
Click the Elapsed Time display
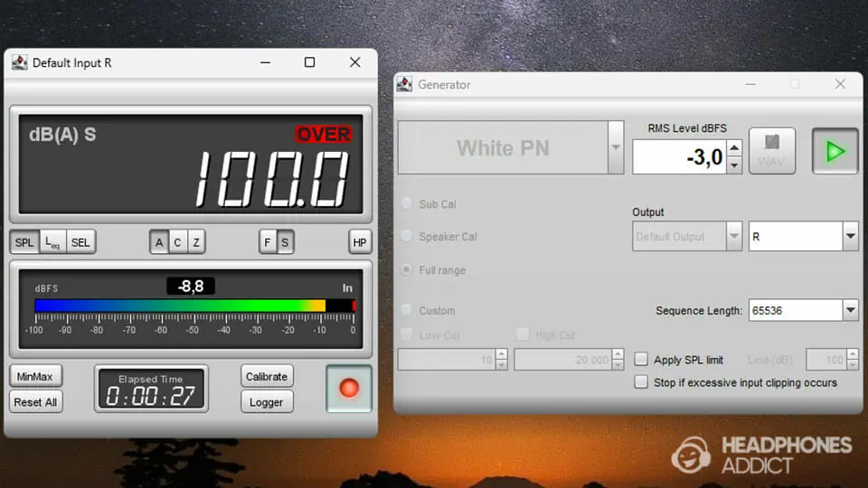tap(151, 389)
